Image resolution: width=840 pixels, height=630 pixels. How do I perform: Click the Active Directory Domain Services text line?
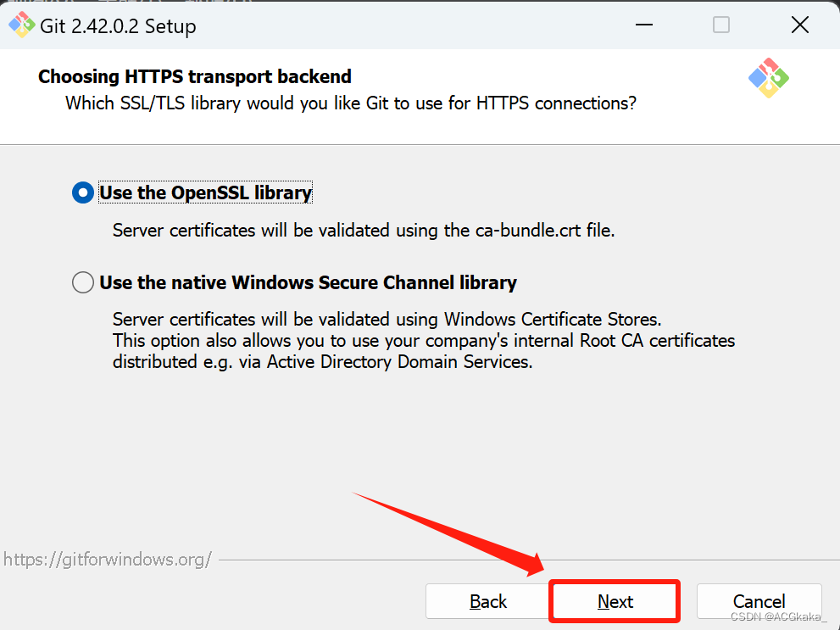[x=323, y=362]
